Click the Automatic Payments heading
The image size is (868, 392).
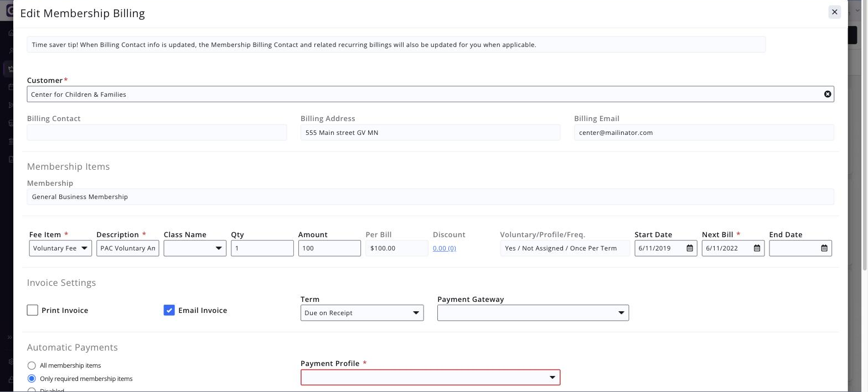[x=73, y=347]
